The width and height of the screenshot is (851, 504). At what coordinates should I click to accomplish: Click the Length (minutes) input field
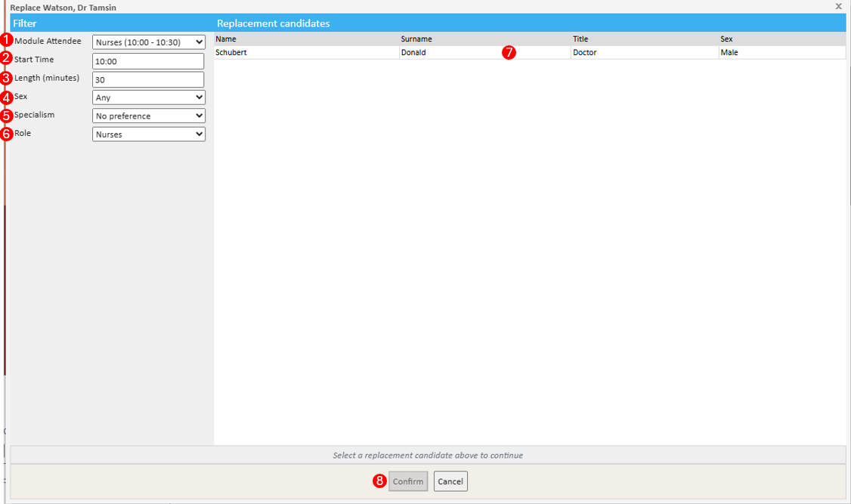(148, 79)
